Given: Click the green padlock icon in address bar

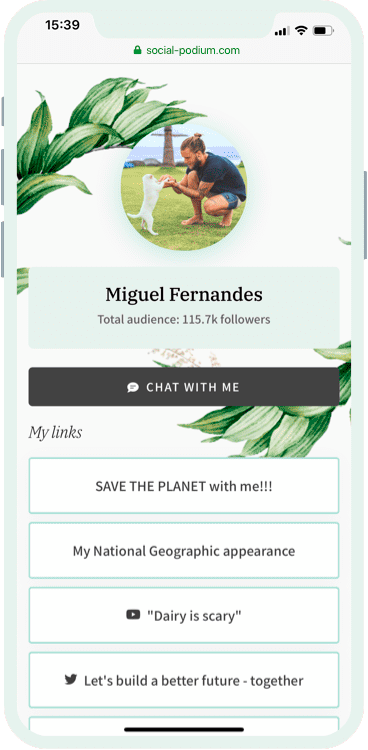Looking at the screenshot, I should pyautogui.click(x=137, y=50).
